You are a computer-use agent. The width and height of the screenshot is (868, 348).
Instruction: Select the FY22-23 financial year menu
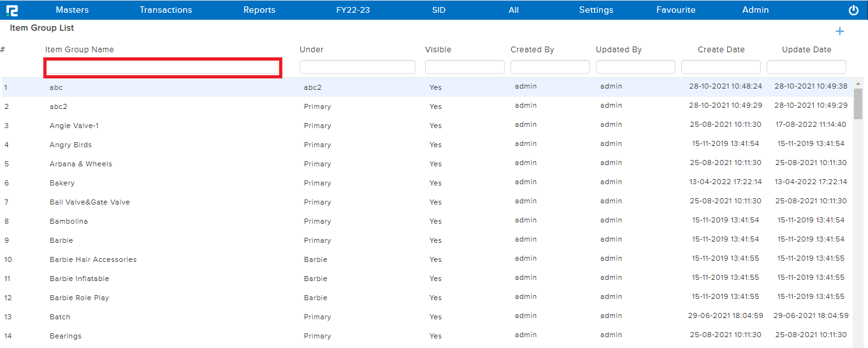pyautogui.click(x=353, y=10)
